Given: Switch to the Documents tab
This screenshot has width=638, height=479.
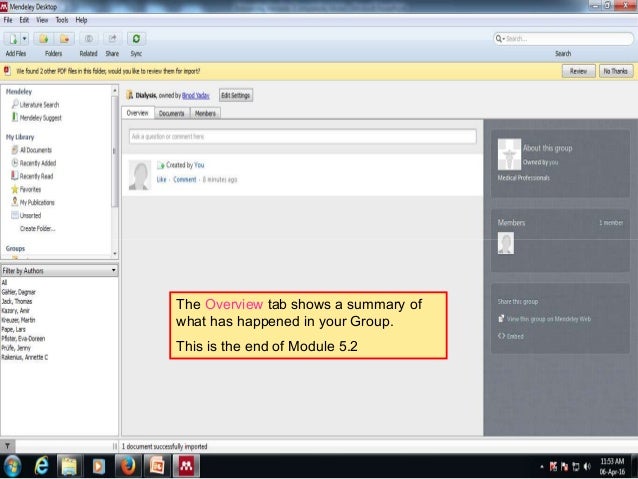Looking at the screenshot, I should coord(171,114).
